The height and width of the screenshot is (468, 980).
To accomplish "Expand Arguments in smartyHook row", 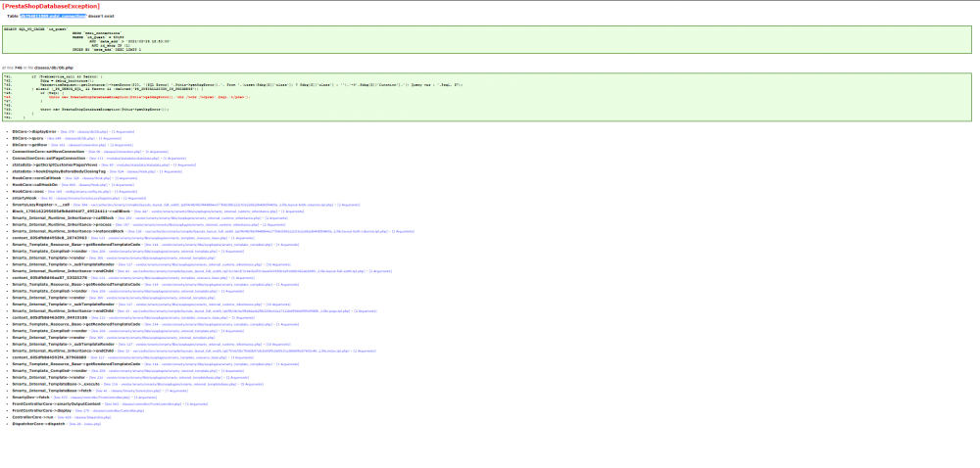I will click(x=134, y=199).
